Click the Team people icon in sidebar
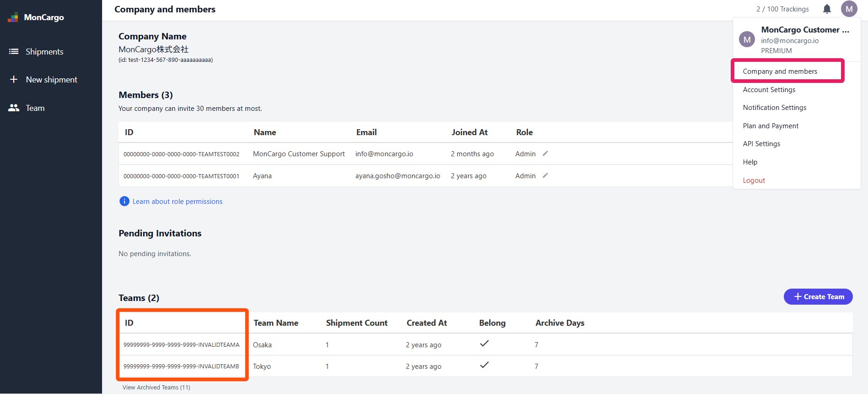 pos(14,108)
